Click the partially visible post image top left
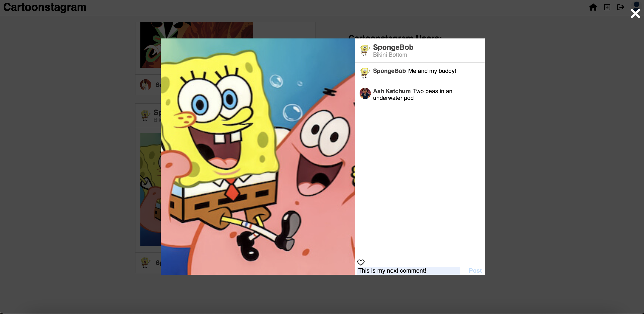Image resolution: width=644 pixels, height=314 pixels. coord(196,45)
